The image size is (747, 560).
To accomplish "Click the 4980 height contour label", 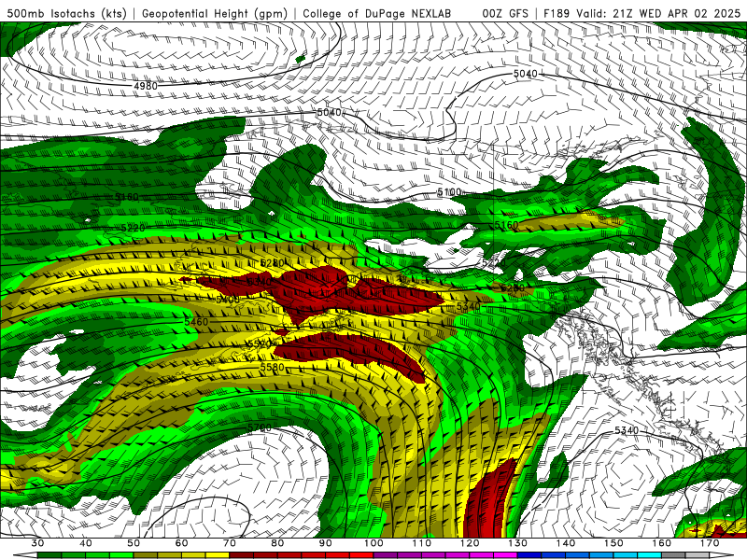I will [146, 86].
